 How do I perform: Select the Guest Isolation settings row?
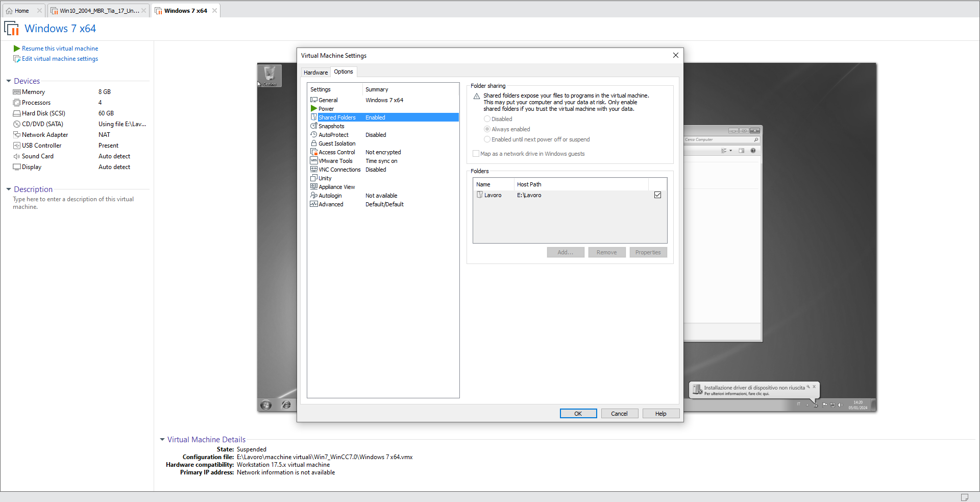coord(383,144)
